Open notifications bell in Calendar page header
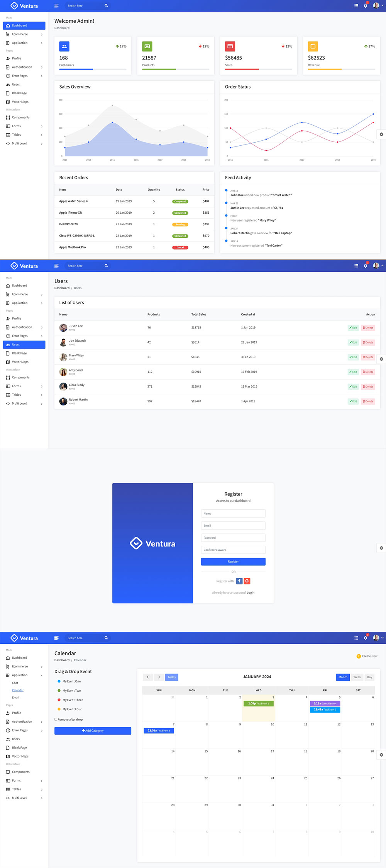Image resolution: width=386 pixels, height=868 pixels. (x=366, y=638)
